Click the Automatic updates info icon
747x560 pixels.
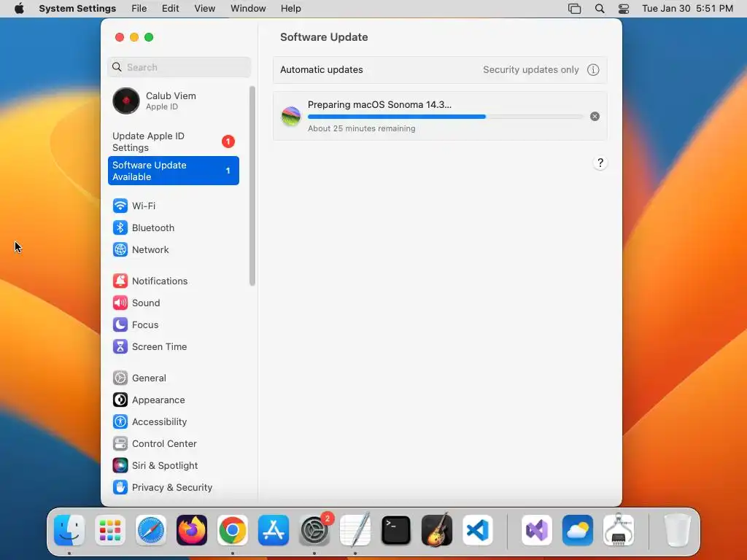click(x=593, y=70)
